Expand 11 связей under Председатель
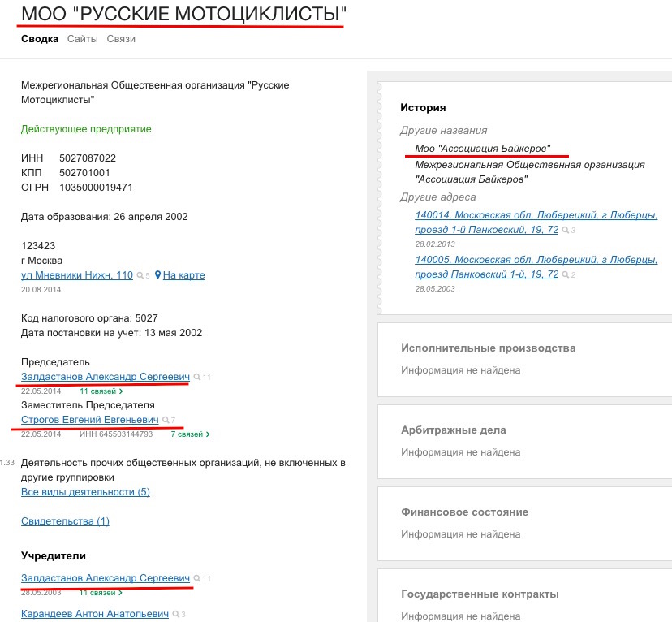The image size is (672, 622). point(101,391)
